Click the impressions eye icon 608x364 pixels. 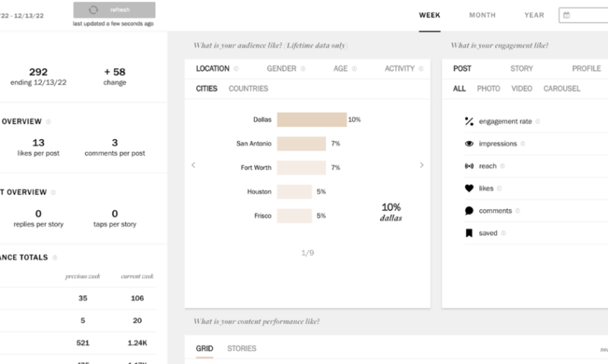[x=469, y=144]
